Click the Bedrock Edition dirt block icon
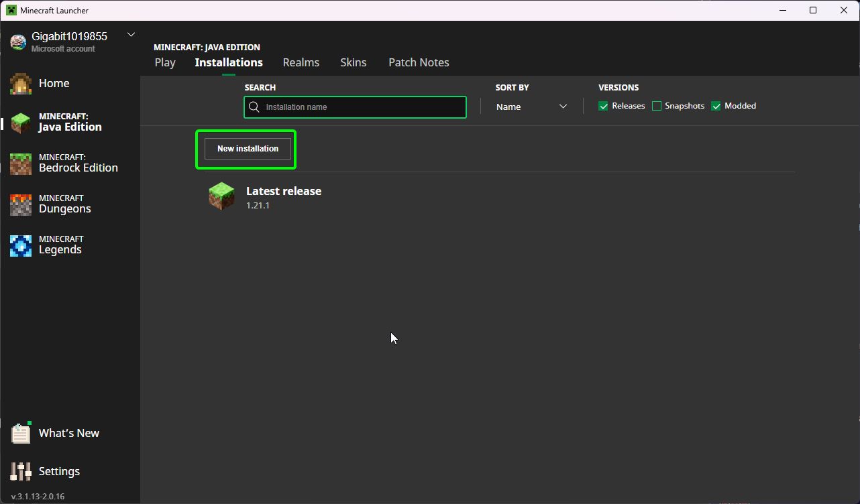The image size is (860, 504). (x=21, y=164)
